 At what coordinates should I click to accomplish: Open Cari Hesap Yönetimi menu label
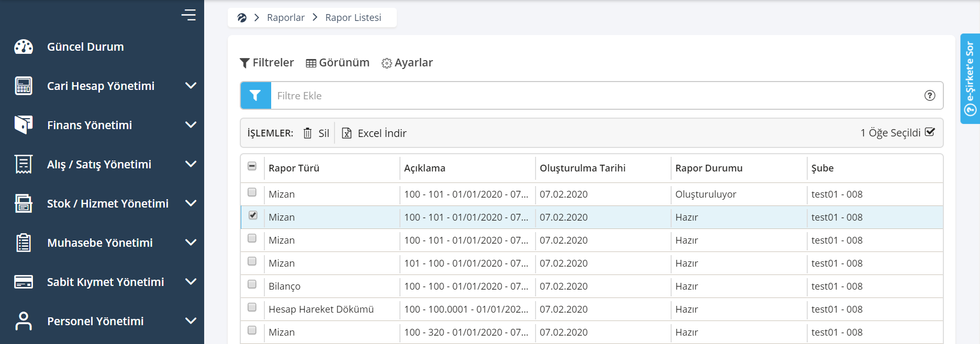pos(101,86)
